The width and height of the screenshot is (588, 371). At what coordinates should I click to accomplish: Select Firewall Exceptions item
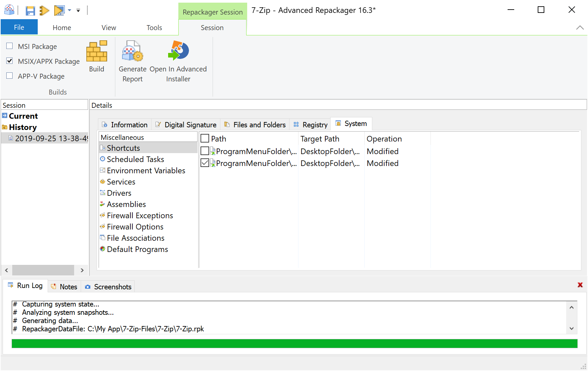pos(140,216)
